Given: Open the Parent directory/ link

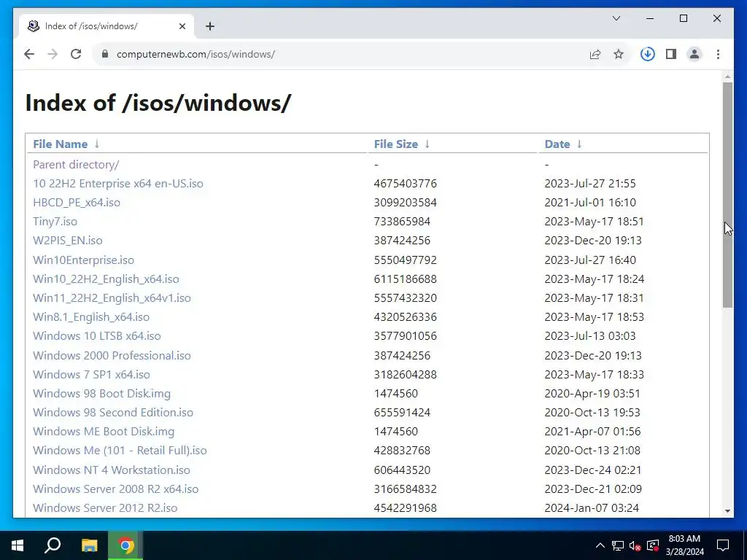Looking at the screenshot, I should [x=76, y=165].
